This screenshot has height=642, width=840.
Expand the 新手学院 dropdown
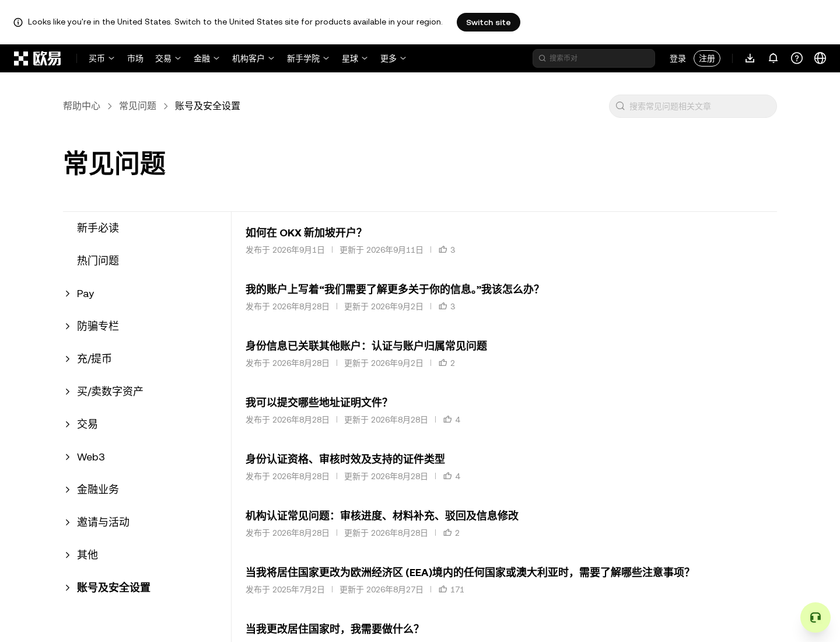click(308, 58)
